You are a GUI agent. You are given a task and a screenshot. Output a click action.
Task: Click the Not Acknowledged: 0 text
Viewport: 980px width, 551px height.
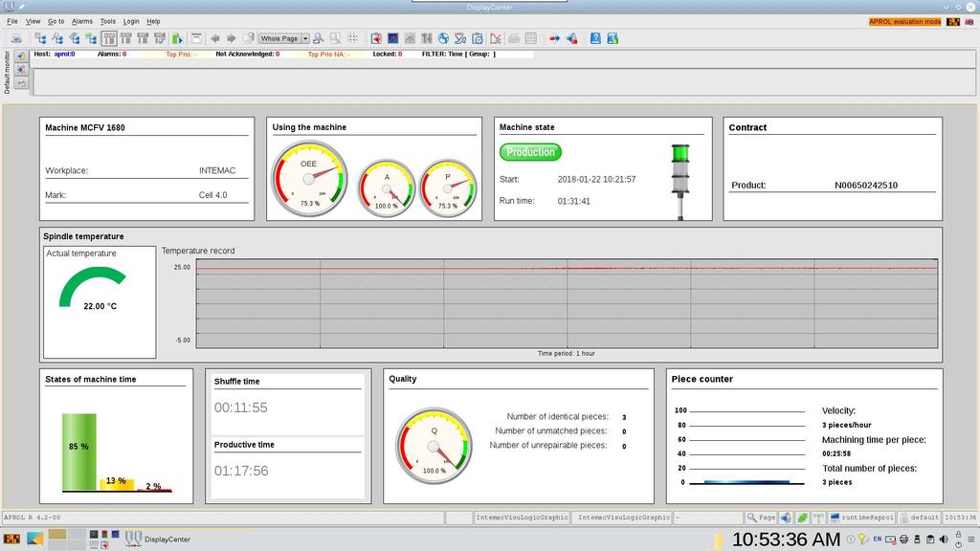point(248,55)
